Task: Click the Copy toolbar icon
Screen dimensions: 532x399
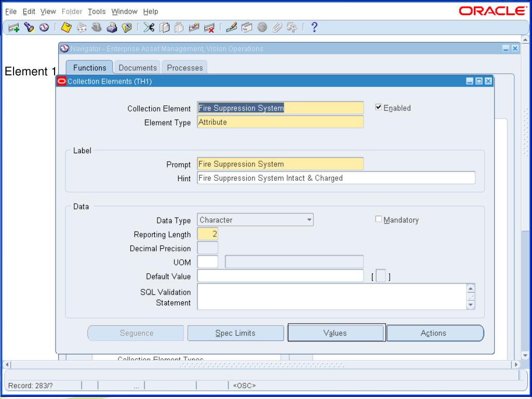Action: click(x=164, y=28)
